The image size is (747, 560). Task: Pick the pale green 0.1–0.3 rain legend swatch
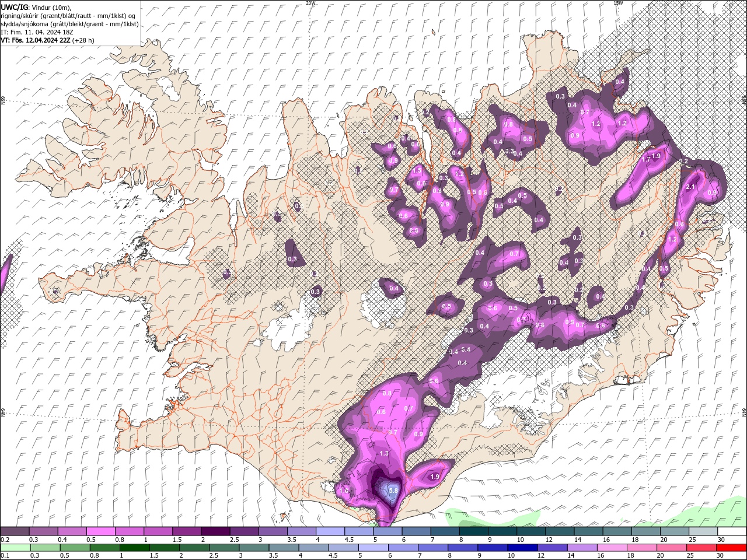(x=15, y=548)
